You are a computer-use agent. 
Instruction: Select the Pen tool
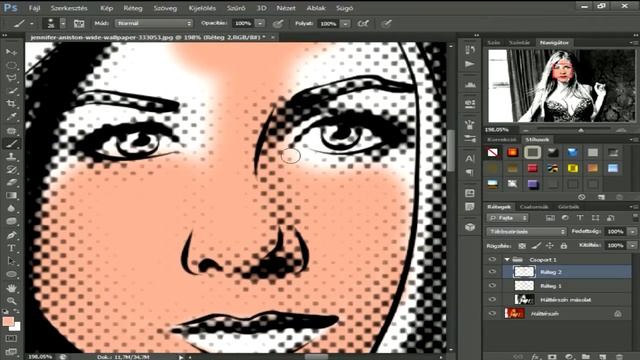[x=11, y=235]
